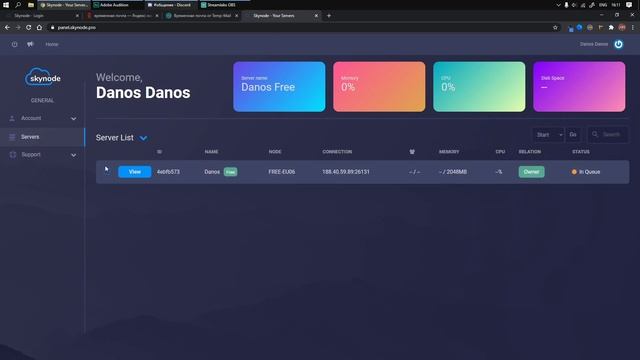Click the green Free tag beside Danos
The height and width of the screenshot is (360, 640).
(230, 172)
